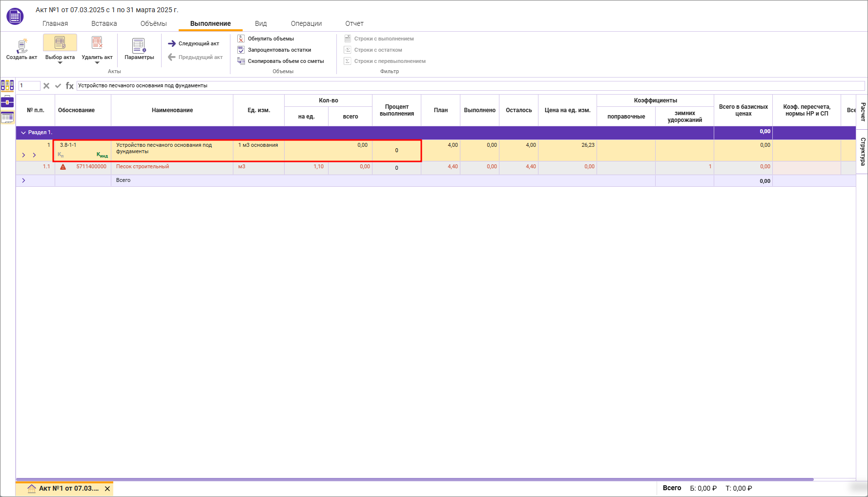The height and width of the screenshot is (497, 868).
Task: Switch to the Объёмы ribbon tab
Action: click(153, 23)
